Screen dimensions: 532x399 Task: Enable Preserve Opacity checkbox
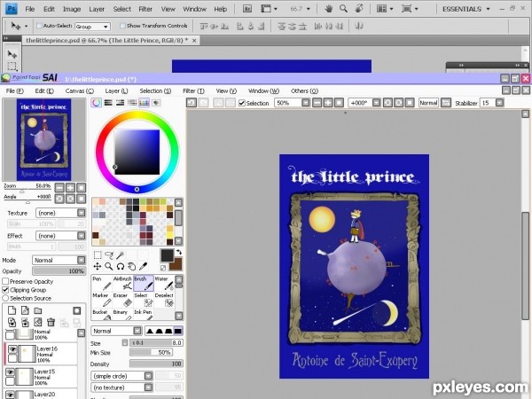point(5,281)
